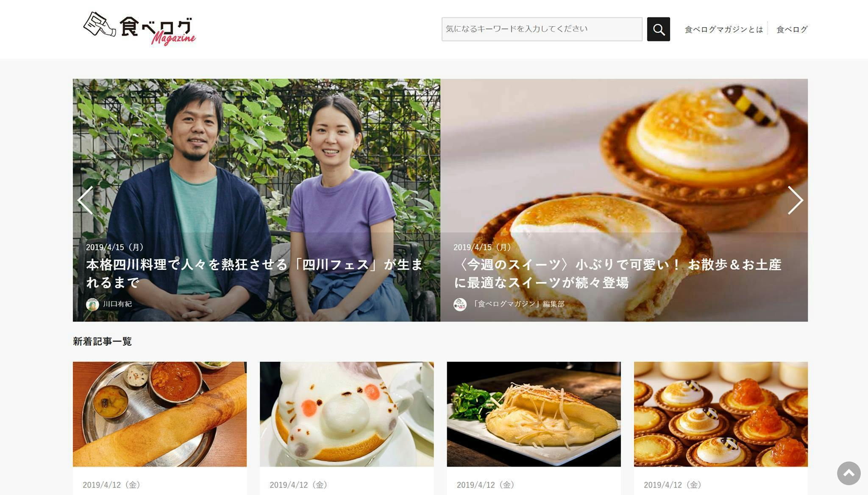Click the 「食べログマガジン」編集部 author name
Viewport: 868px width, 495px height.
pos(518,304)
